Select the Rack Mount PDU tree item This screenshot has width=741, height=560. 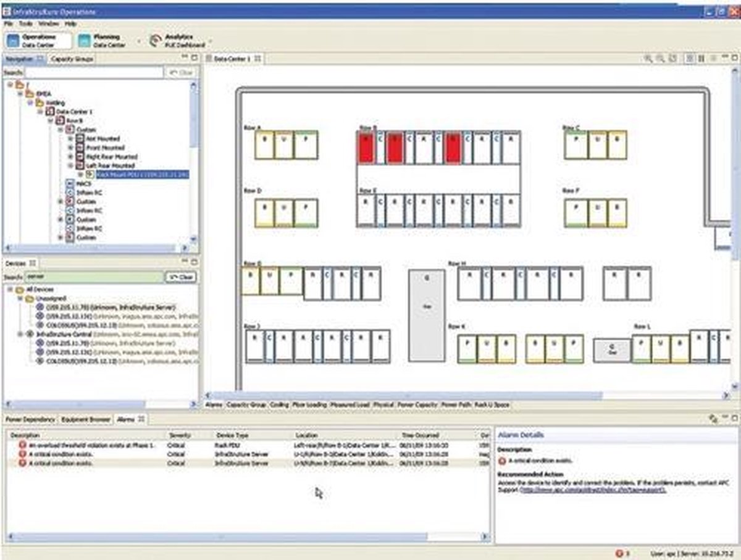[x=142, y=175]
